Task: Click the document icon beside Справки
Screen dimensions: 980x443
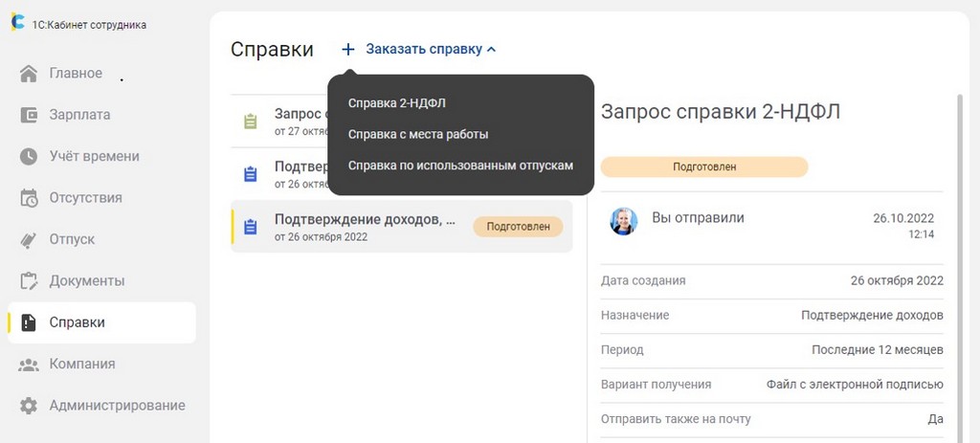Action: [x=29, y=322]
